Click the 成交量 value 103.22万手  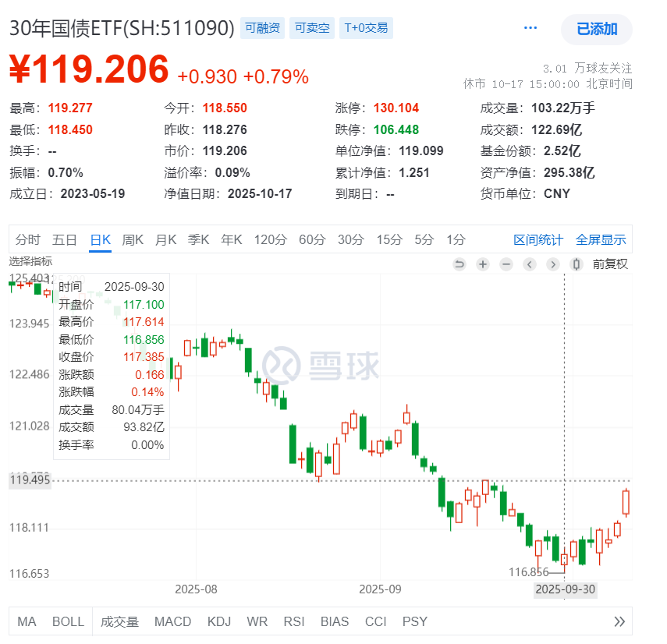pos(563,108)
